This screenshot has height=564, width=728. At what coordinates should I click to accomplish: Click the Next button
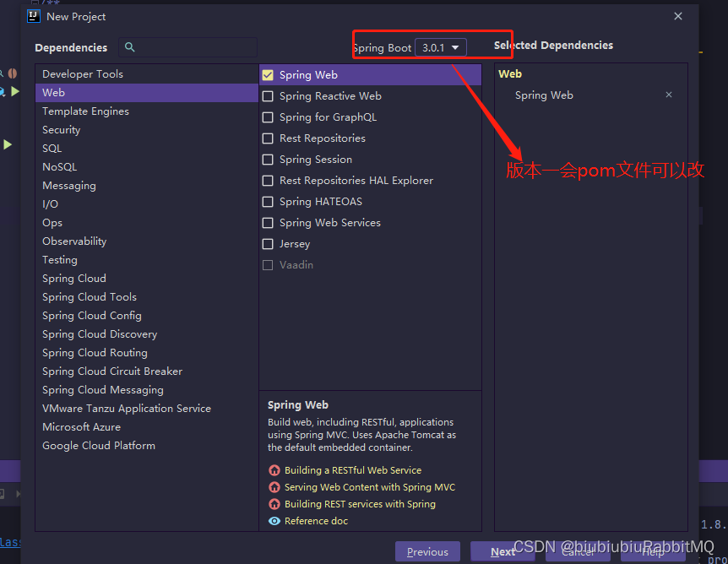(x=503, y=551)
